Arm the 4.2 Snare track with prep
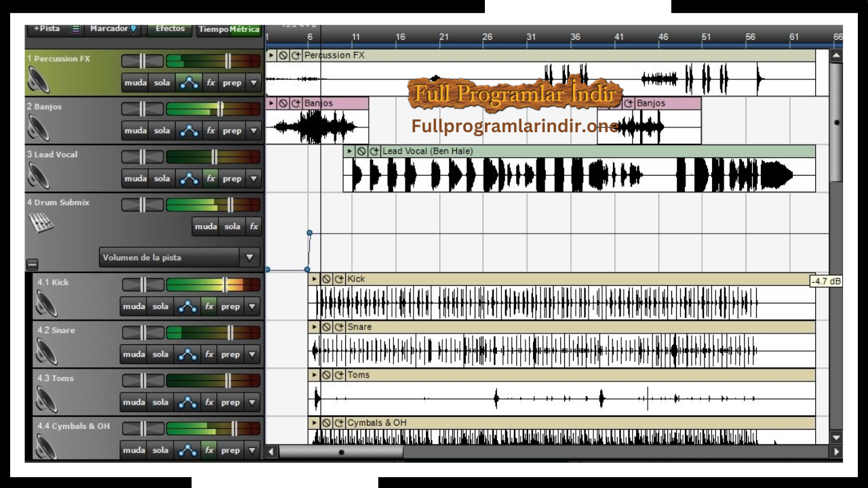Screen dimensions: 868x488 point(230,354)
